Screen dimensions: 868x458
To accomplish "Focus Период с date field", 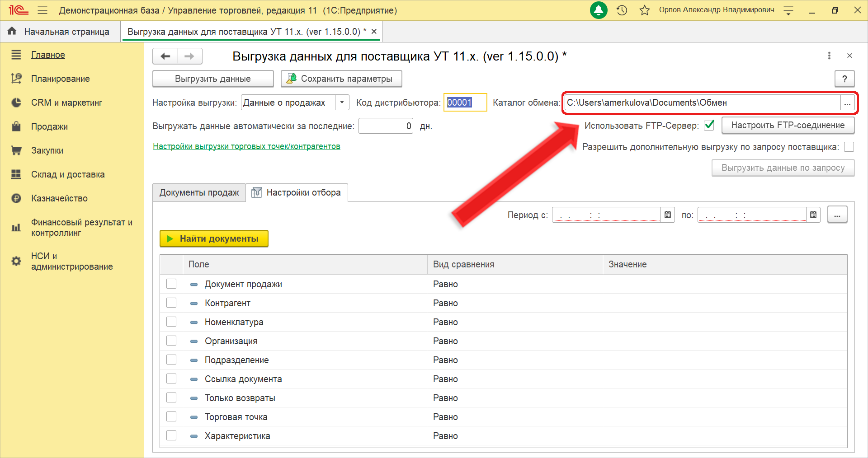I will 606,215.
